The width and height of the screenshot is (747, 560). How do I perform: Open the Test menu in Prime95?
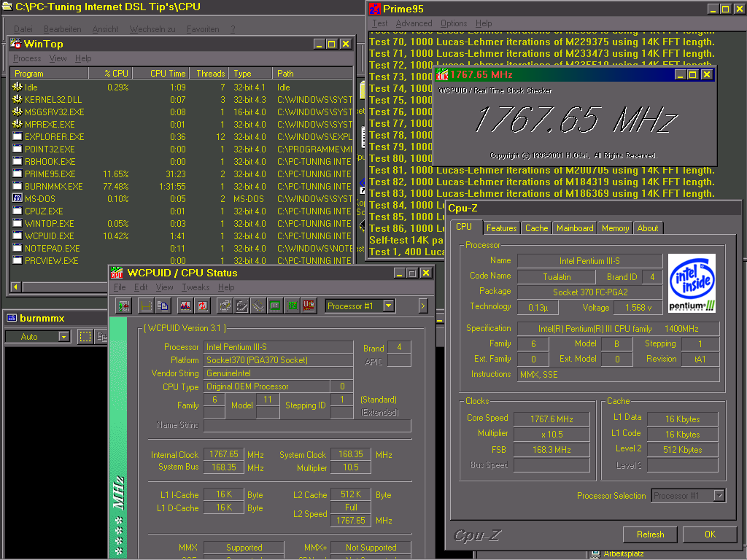[x=379, y=23]
